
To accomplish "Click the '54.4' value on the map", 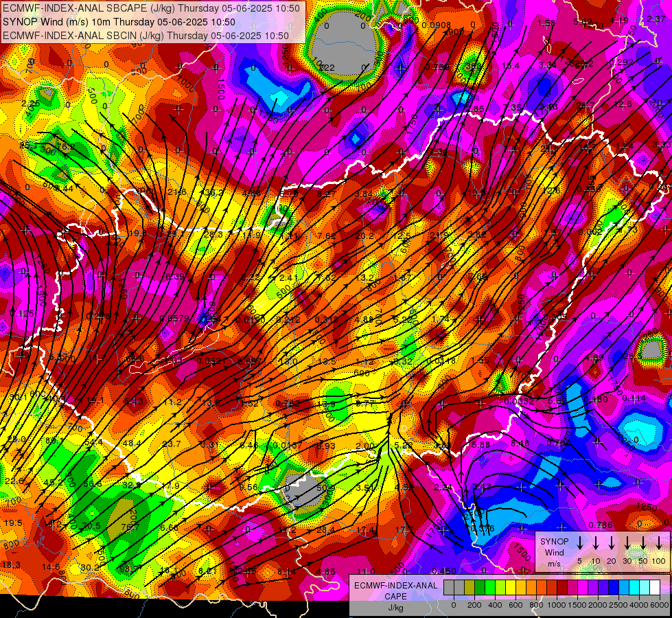I will pyautogui.click(x=93, y=442).
